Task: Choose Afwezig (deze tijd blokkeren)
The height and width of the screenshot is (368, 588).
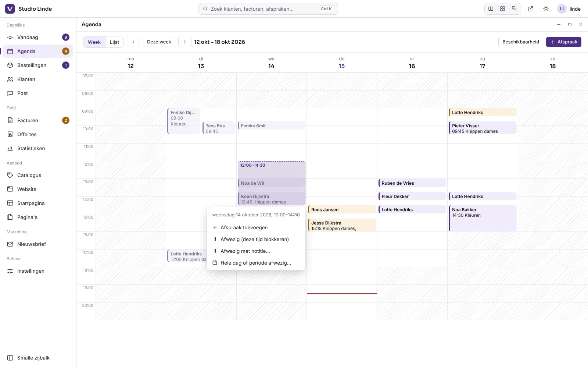Action: pos(256,239)
